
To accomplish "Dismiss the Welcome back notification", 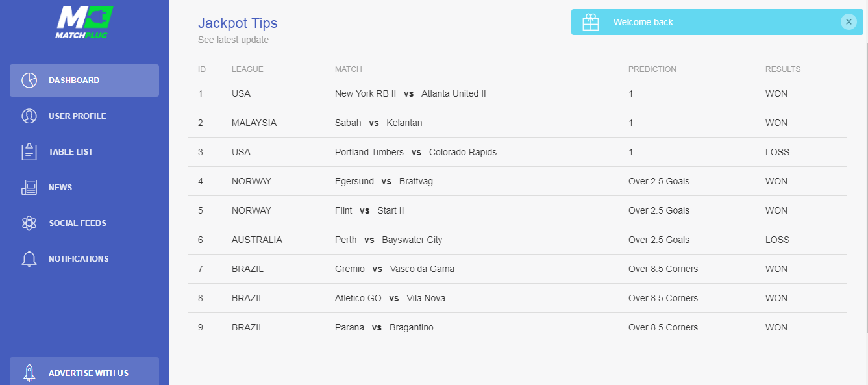I will click(849, 22).
